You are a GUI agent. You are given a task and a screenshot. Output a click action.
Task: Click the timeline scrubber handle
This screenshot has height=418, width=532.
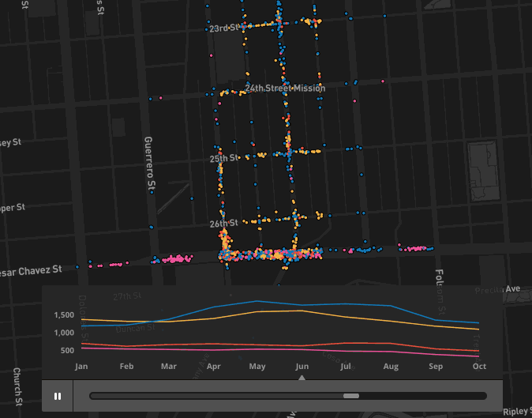[351, 396]
